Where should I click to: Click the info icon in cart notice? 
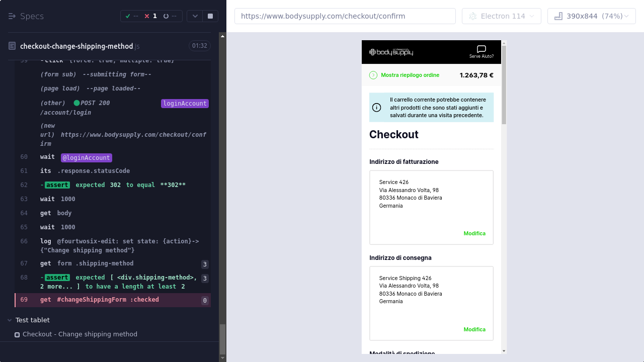click(376, 108)
